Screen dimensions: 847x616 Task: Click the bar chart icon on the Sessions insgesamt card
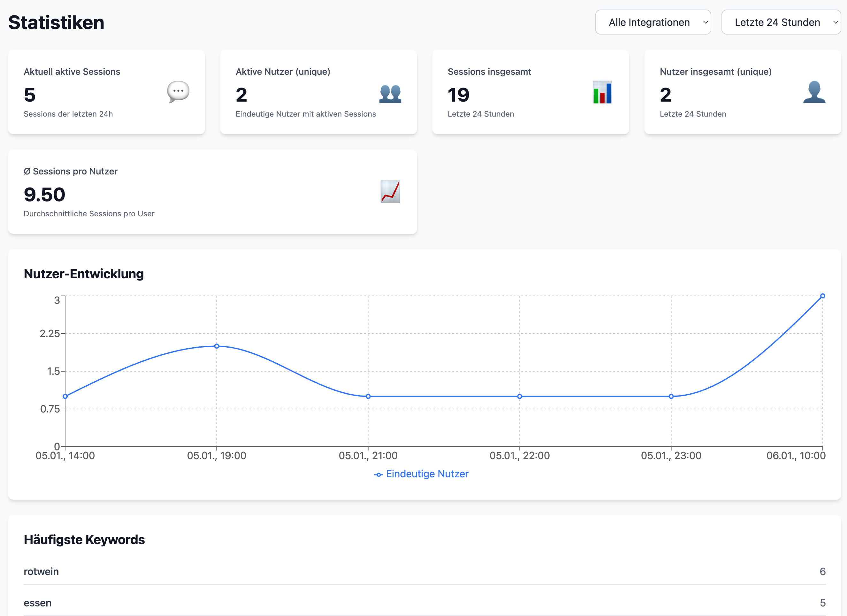coord(602,92)
